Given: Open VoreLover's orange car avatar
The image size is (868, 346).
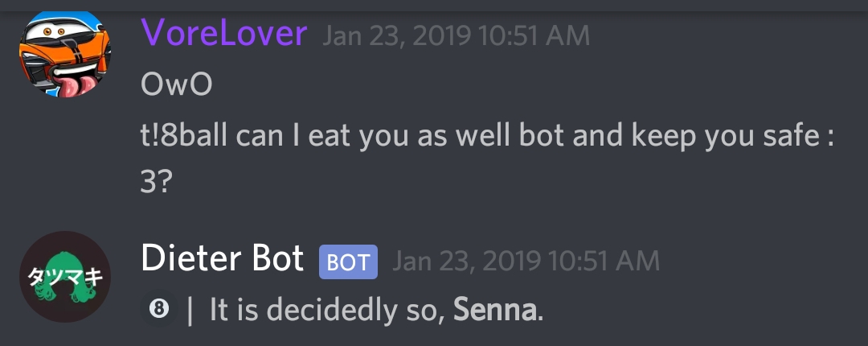Looking at the screenshot, I should tap(65, 54).
